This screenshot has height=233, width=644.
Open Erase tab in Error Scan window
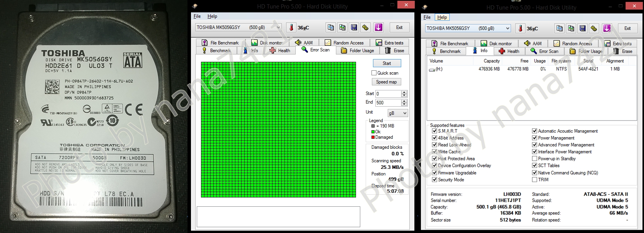(395, 51)
